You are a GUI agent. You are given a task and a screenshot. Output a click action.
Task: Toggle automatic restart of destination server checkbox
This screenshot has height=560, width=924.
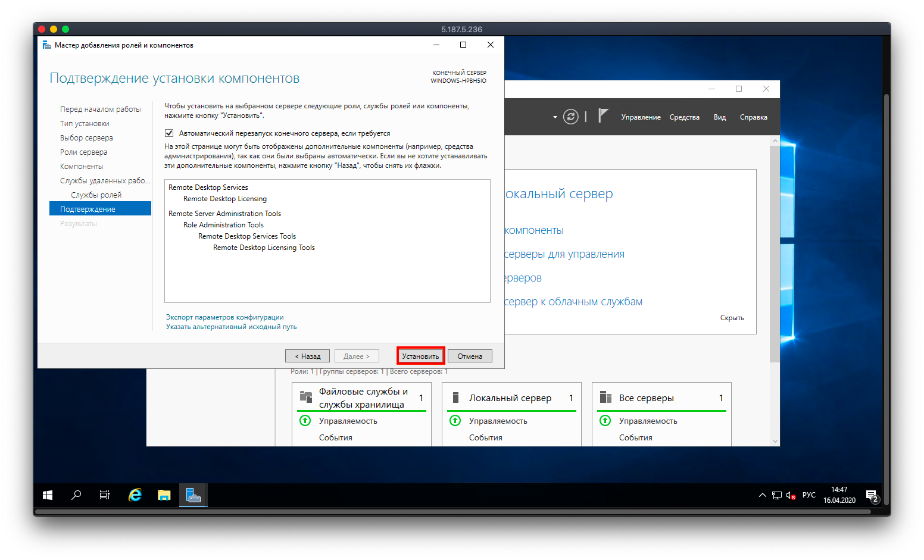tap(169, 133)
